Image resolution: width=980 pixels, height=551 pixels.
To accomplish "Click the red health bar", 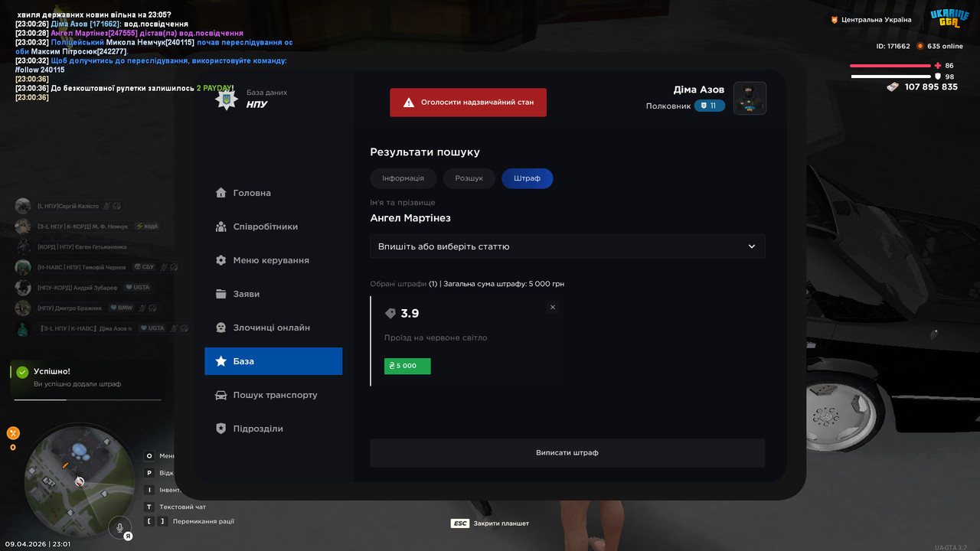I will [x=890, y=66].
